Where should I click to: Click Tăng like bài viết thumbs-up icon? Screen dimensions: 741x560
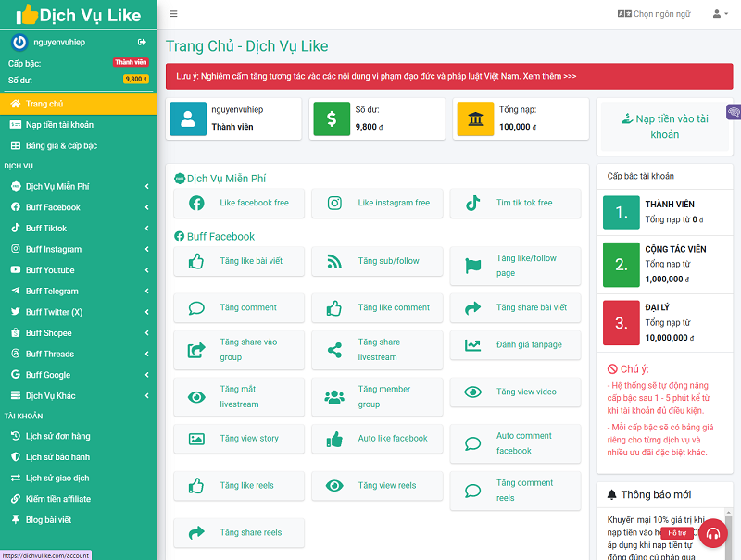tap(196, 261)
